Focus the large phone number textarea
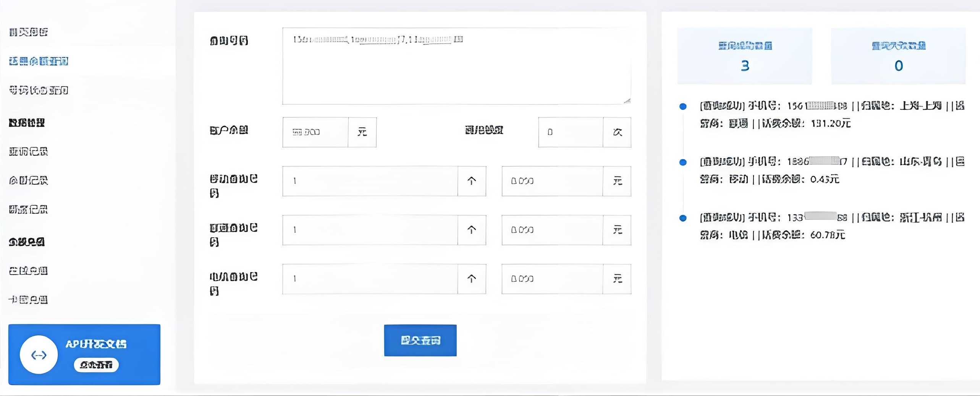The image size is (980, 396). tap(456, 66)
